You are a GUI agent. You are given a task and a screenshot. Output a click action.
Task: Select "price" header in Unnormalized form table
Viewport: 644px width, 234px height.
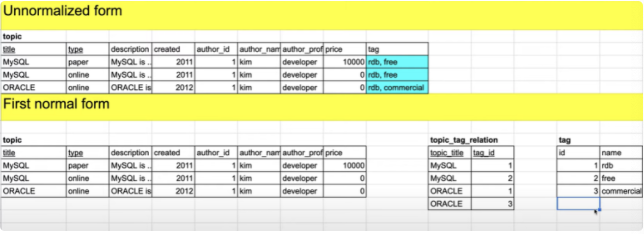345,49
